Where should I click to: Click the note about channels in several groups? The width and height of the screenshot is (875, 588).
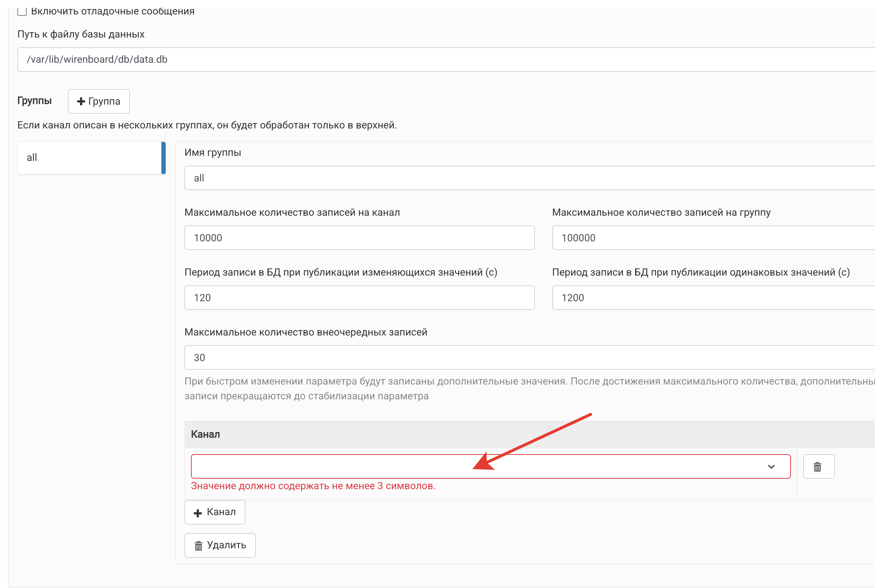(x=207, y=125)
